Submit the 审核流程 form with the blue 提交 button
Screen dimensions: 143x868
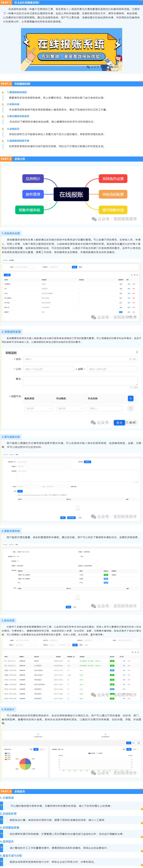pyautogui.click(x=119, y=423)
